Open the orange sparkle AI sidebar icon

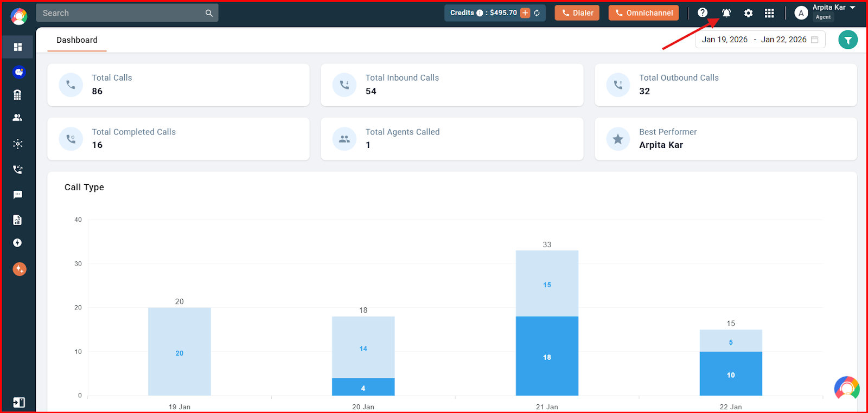pos(19,269)
